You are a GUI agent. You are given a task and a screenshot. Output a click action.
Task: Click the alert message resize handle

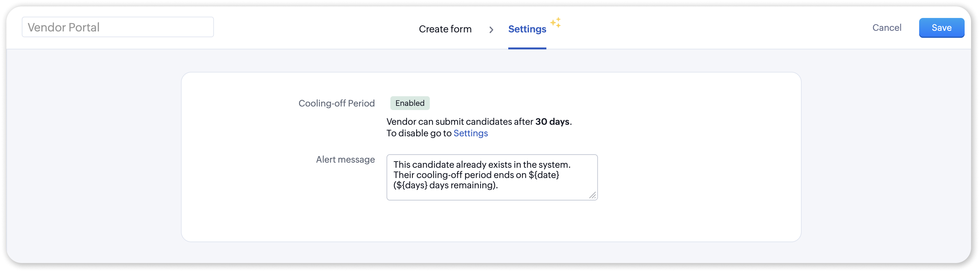pyautogui.click(x=592, y=195)
